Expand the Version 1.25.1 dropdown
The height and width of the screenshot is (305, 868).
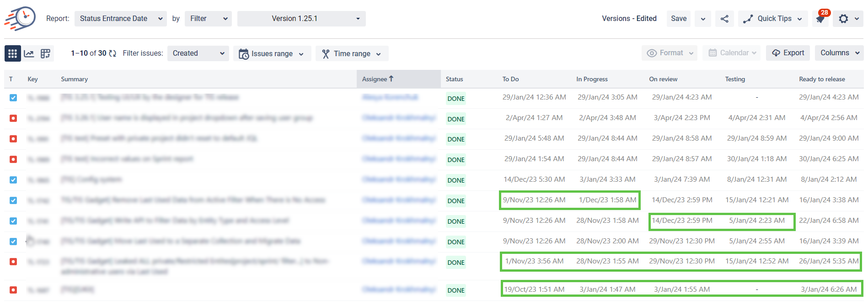pos(301,19)
